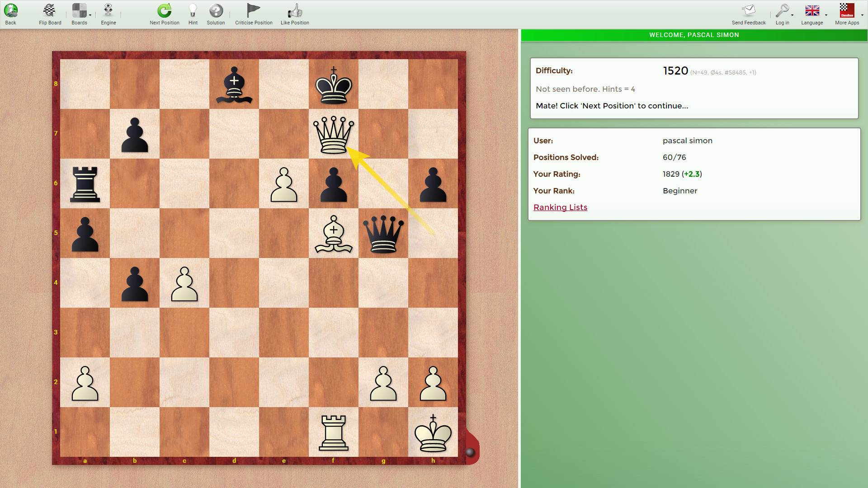The width and height of the screenshot is (868, 488).
Task: Click the black king on f8
Action: point(333,84)
